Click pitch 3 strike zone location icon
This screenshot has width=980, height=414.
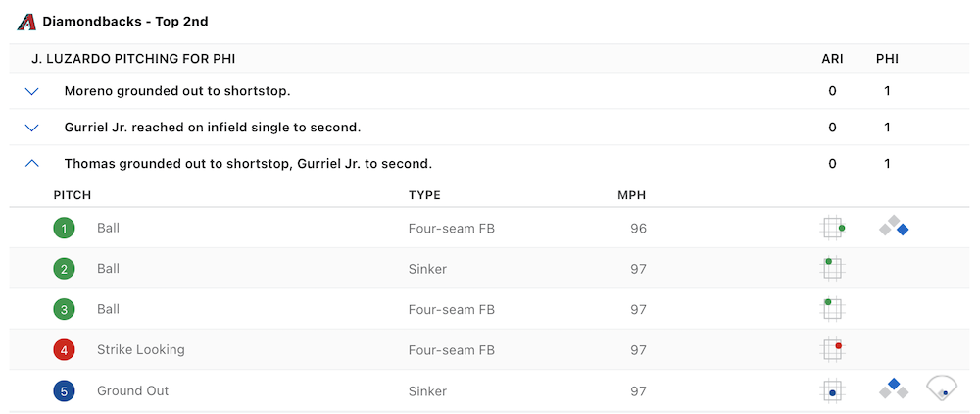click(x=832, y=309)
